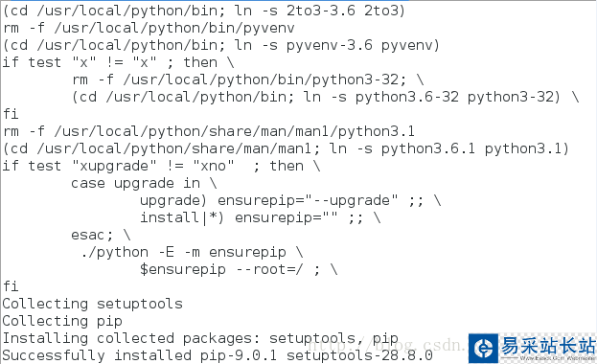Click the 'Collecting pip' output line
Screen dimensions: 597x364
click(x=62, y=321)
